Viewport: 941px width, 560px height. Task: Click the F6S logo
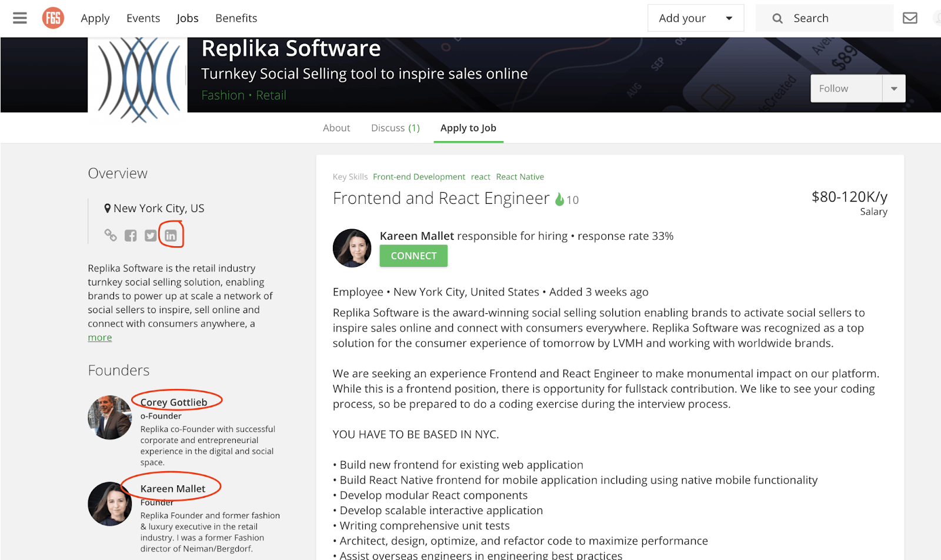[x=53, y=18]
